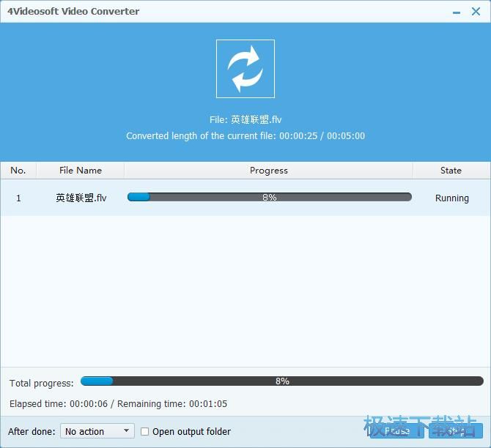
Task: Click the convert arrows icon
Action: pyautogui.click(x=245, y=69)
